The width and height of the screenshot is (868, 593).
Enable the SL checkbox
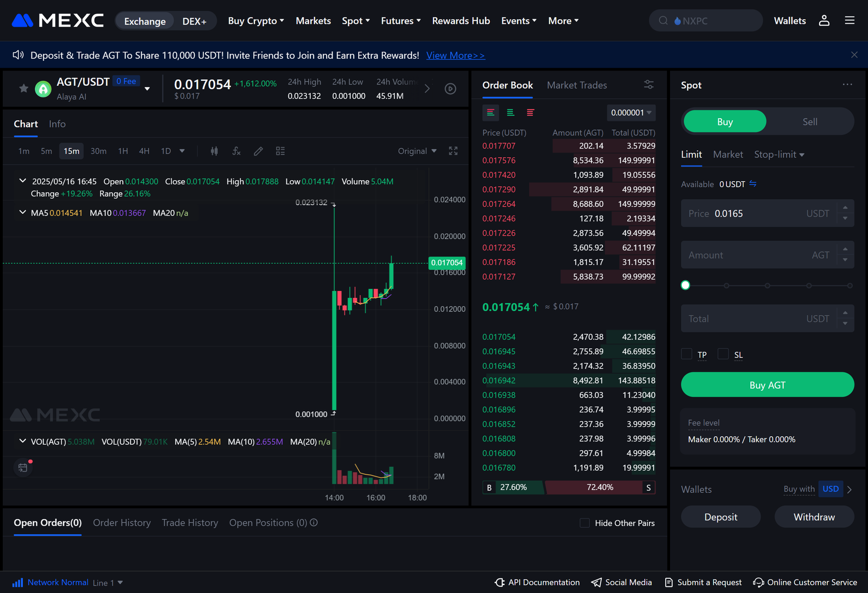click(723, 353)
